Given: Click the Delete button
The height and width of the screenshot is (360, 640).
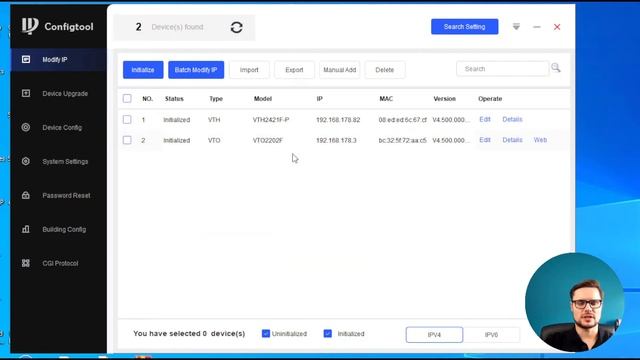Looking at the screenshot, I should click(x=384, y=70).
